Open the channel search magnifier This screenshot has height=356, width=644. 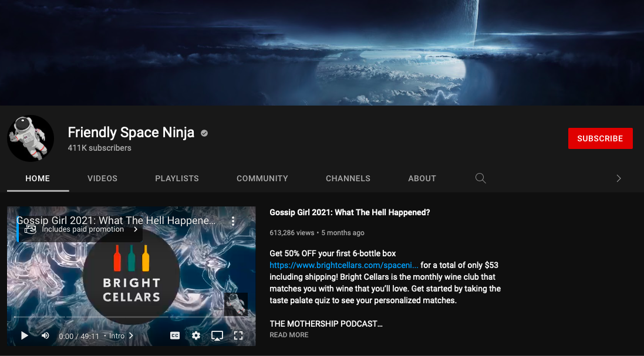[x=481, y=178]
